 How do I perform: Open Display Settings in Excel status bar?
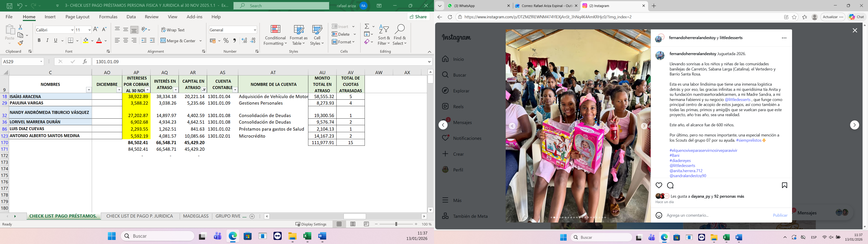coord(311,224)
